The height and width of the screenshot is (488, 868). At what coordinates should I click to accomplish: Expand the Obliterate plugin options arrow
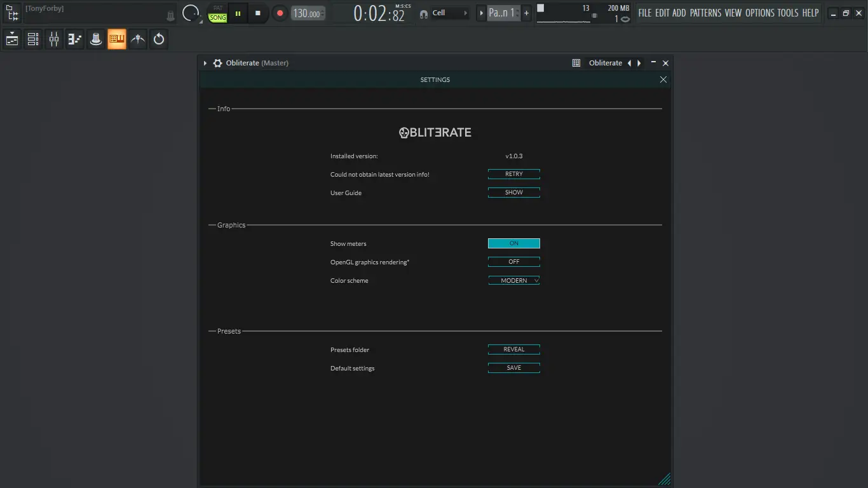coord(205,63)
